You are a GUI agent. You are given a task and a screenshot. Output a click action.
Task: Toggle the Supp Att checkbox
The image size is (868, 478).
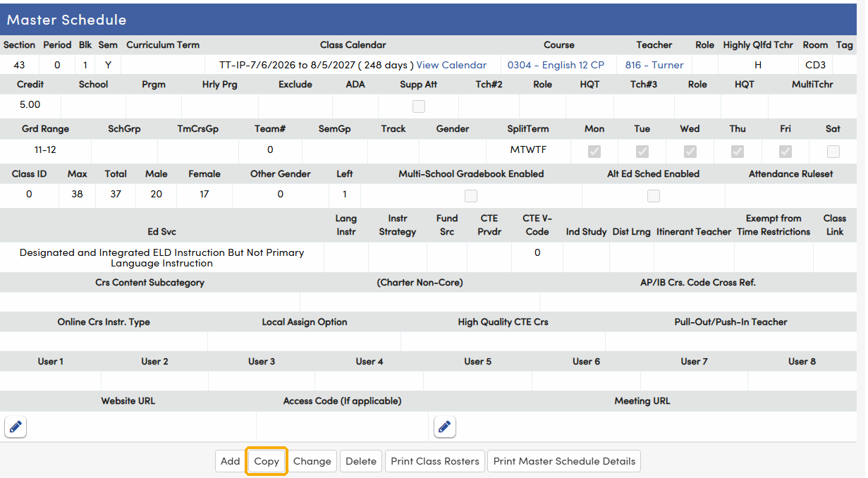(x=419, y=106)
